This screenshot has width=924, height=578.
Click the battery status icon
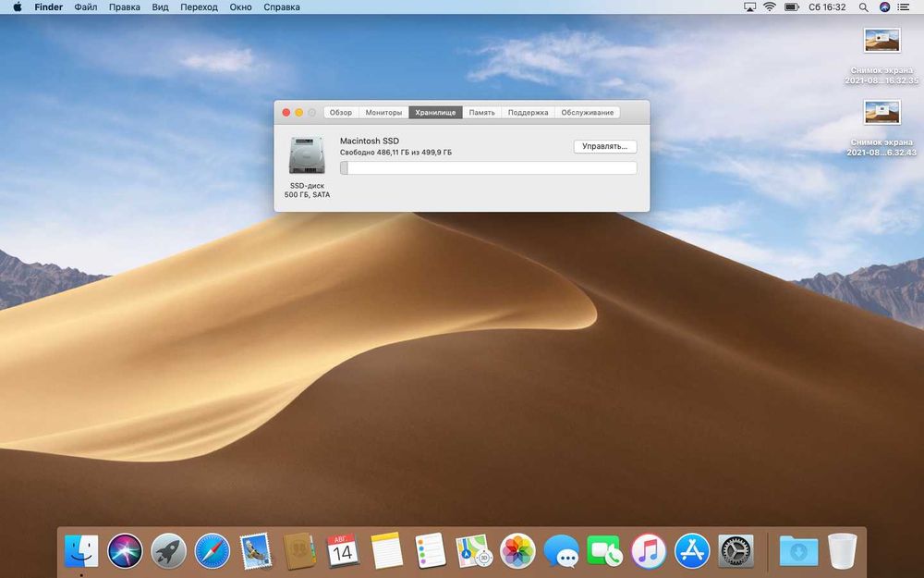[792, 7]
